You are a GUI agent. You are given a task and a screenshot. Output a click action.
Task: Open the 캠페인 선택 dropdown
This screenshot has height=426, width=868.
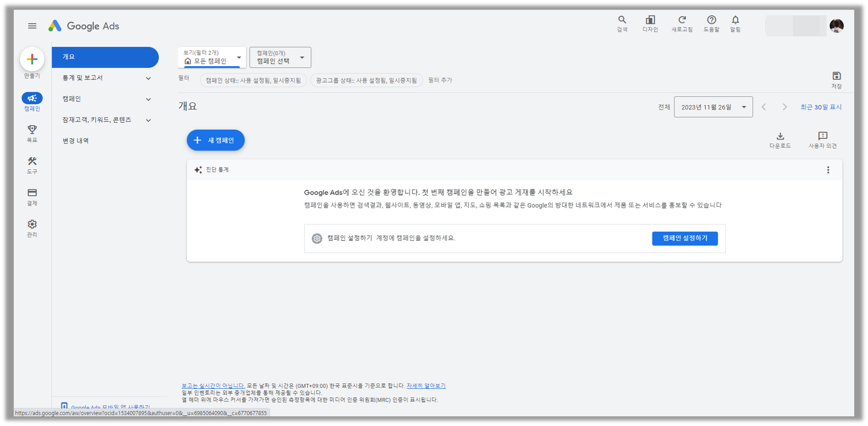point(280,57)
